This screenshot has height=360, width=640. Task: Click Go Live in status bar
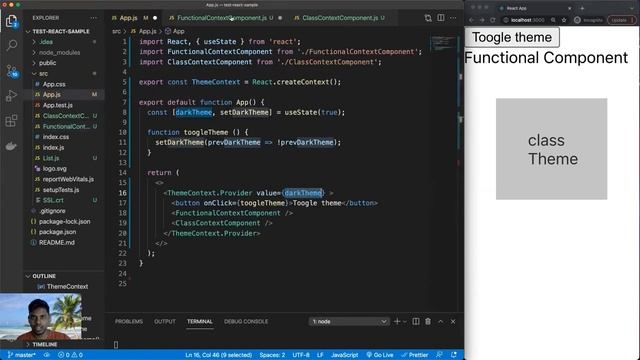pyautogui.click(x=380, y=355)
